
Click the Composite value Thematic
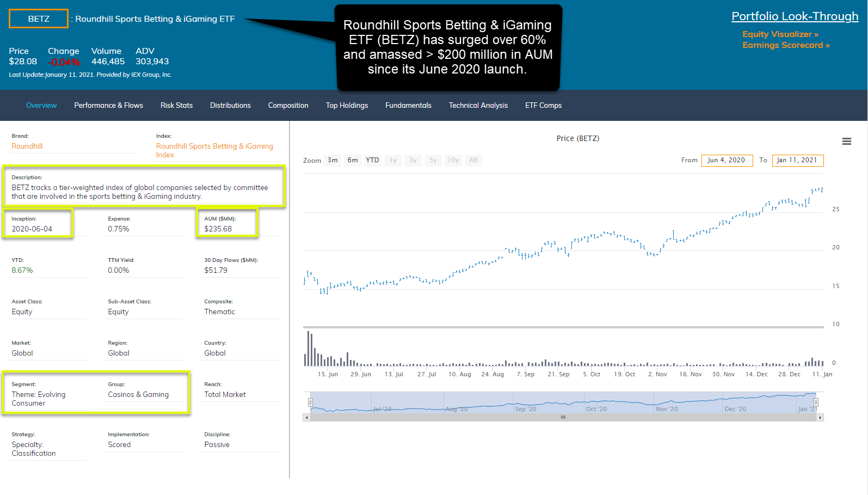pos(220,312)
